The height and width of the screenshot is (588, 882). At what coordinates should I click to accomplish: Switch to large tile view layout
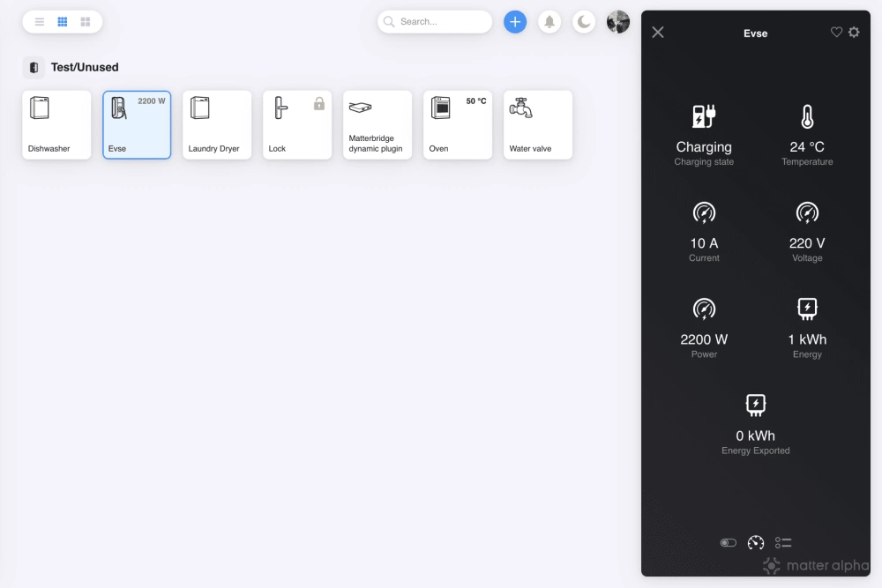coord(86,22)
